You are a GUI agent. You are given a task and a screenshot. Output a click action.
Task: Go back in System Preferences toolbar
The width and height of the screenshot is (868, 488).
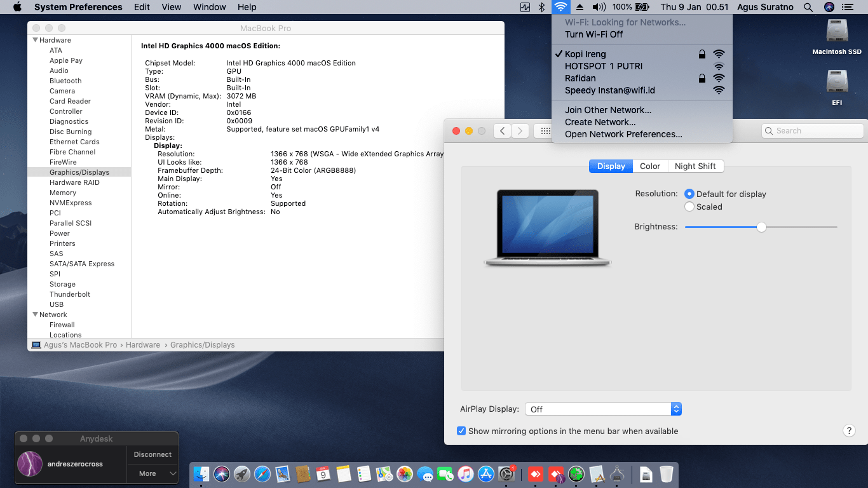[x=502, y=131]
